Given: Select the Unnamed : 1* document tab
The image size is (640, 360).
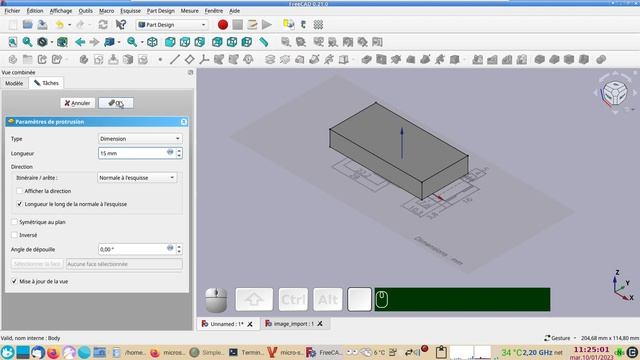Looking at the screenshot, I should [x=227, y=324].
